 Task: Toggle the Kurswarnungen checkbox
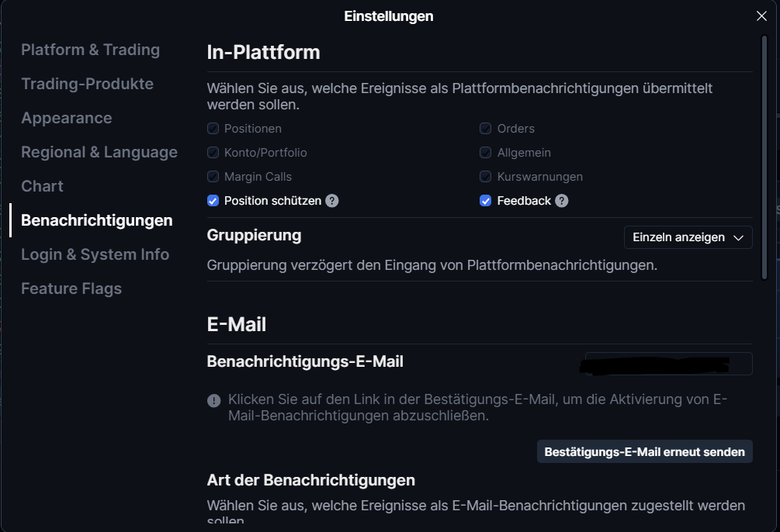(x=486, y=177)
